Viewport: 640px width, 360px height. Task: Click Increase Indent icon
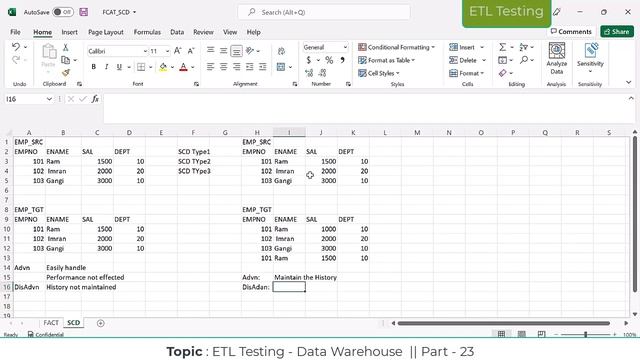[x=262, y=67]
